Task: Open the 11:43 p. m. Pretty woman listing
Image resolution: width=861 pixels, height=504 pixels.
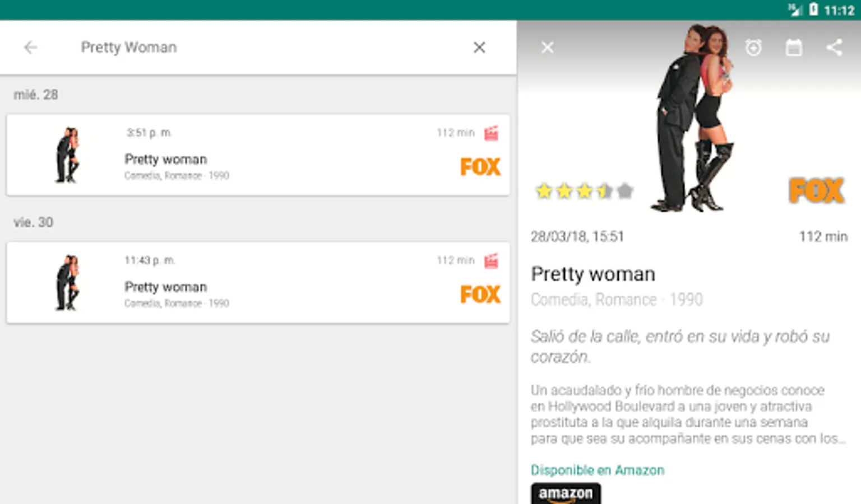Action: [x=258, y=283]
